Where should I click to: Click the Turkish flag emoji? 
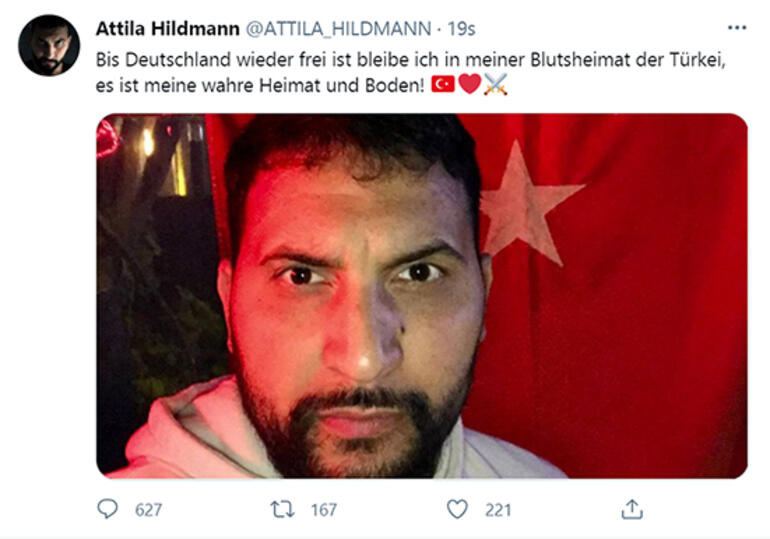click(443, 84)
